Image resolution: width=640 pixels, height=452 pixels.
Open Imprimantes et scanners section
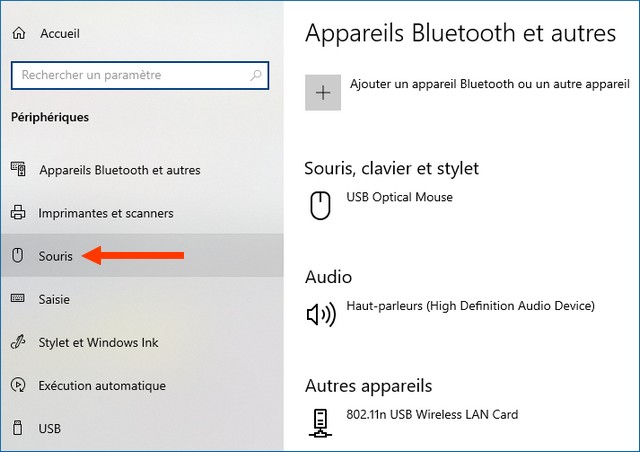click(x=106, y=213)
